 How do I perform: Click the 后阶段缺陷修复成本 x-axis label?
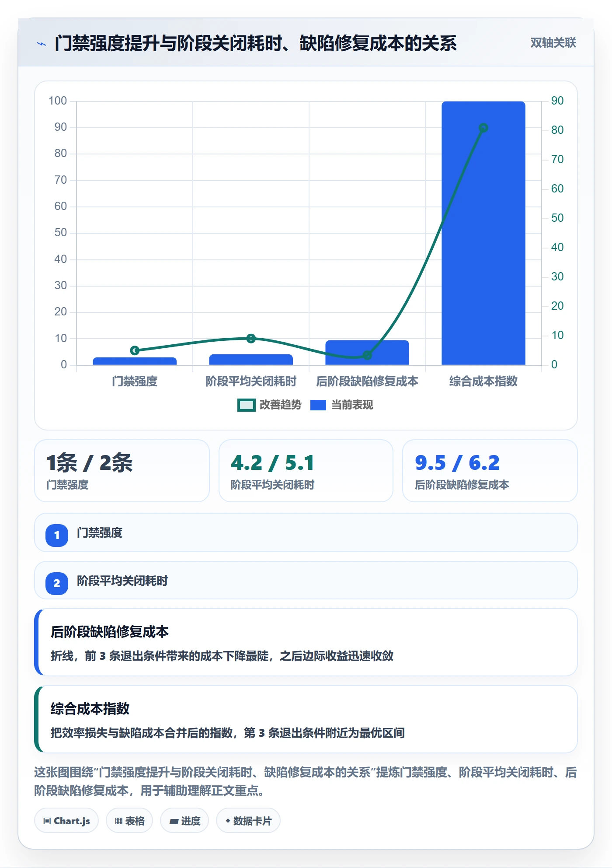[367, 381]
